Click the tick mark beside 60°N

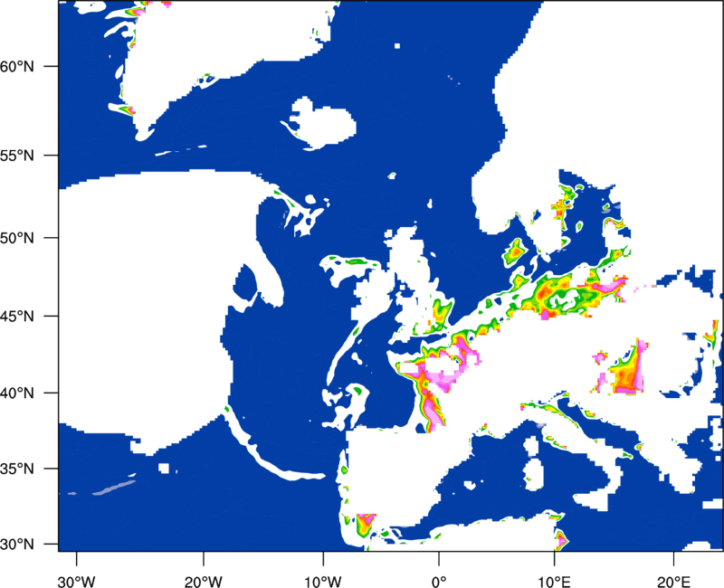(x=52, y=66)
